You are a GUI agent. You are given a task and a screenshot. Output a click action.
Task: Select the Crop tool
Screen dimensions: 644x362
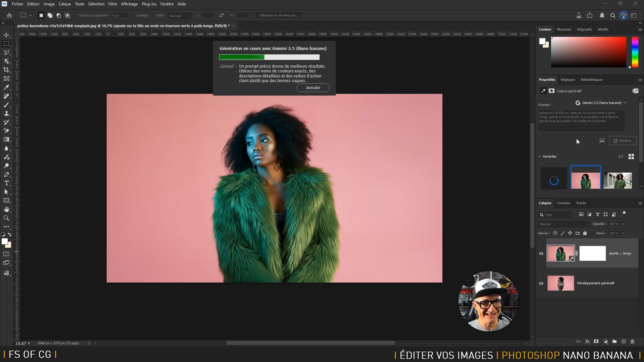click(6, 70)
